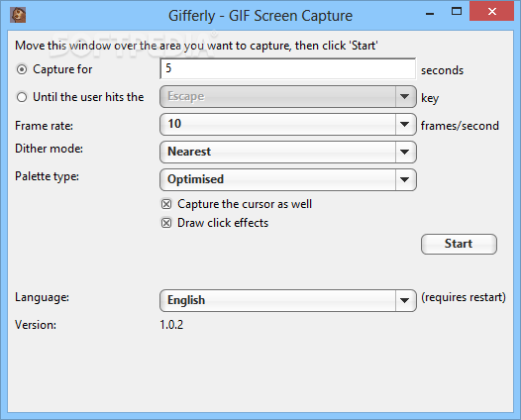
Task: Click the Start button
Action: pyautogui.click(x=459, y=244)
